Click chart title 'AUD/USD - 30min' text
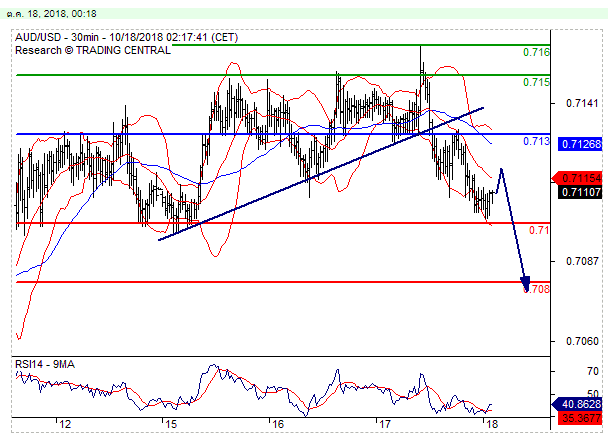The height and width of the screenshot is (439, 608). click(x=57, y=38)
